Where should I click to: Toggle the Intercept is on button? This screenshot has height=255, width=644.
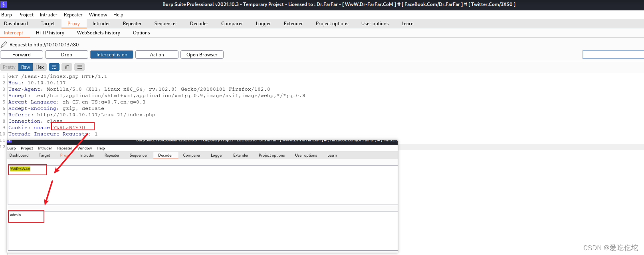[112, 55]
